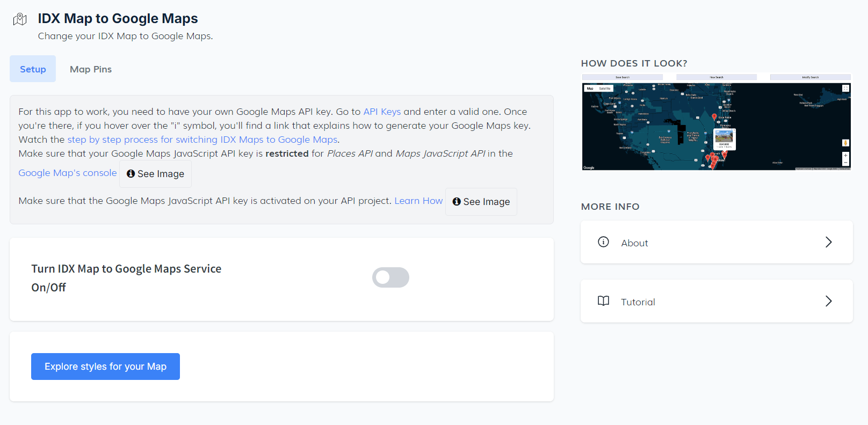The height and width of the screenshot is (425, 868).
Task: Click the map icon beside the page title
Action: [20, 19]
